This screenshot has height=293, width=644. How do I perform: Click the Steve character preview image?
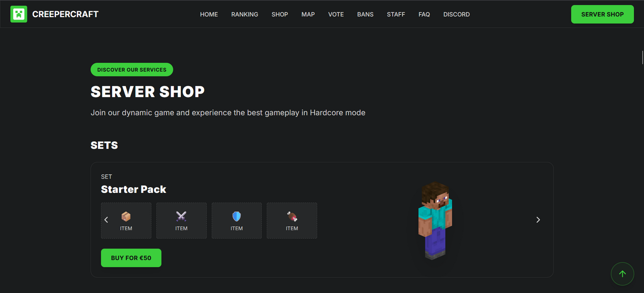pyautogui.click(x=435, y=221)
